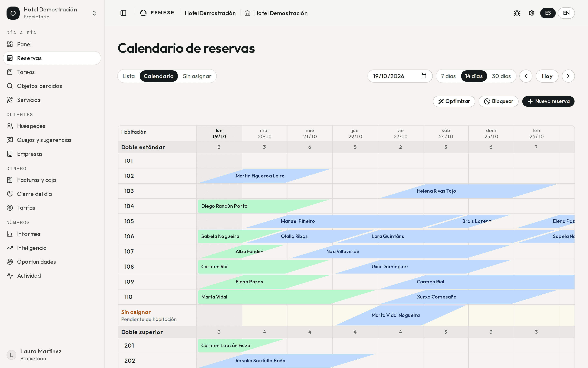Toggle the sidebar panel icon
This screenshot has width=588, height=368.
pyautogui.click(x=123, y=13)
